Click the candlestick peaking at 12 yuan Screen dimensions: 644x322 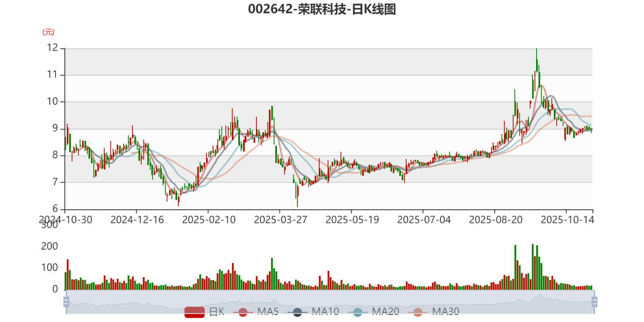[x=537, y=61]
